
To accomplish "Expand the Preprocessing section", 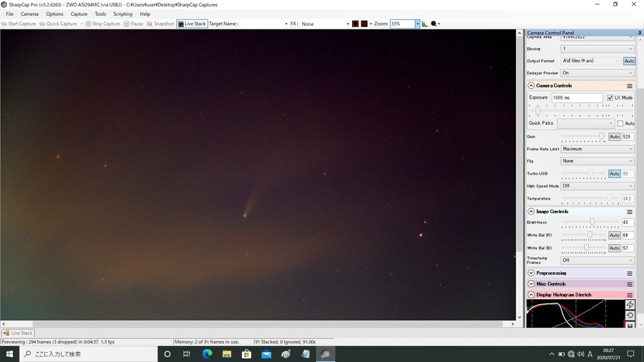I will 531,273.
